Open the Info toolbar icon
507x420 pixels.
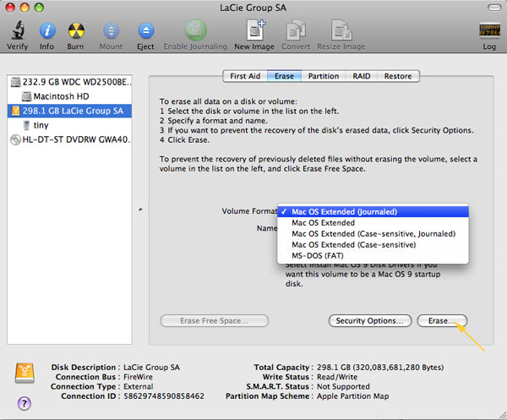point(47,30)
